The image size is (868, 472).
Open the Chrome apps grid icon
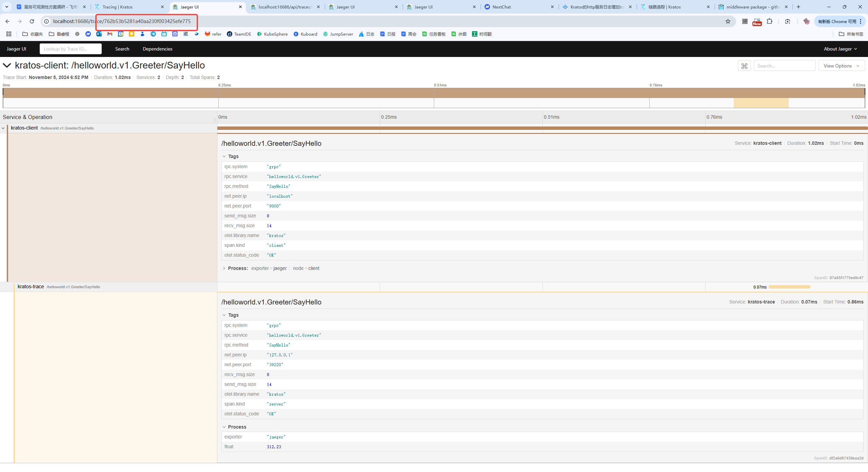click(x=9, y=34)
